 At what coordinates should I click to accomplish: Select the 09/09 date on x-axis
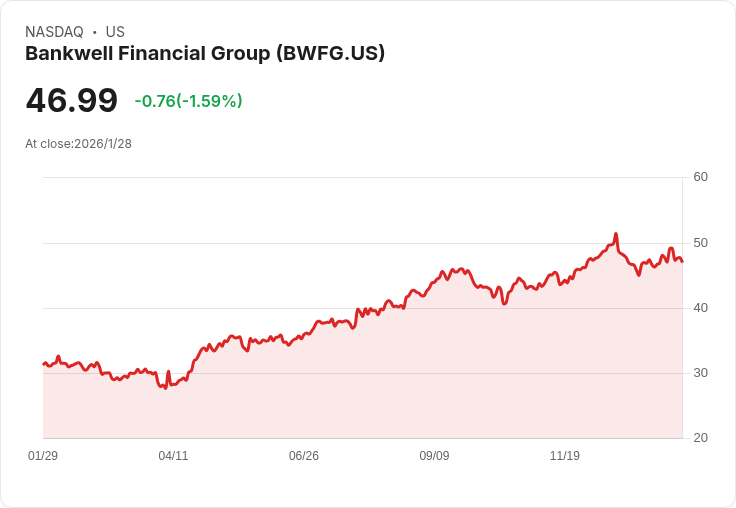(434, 456)
